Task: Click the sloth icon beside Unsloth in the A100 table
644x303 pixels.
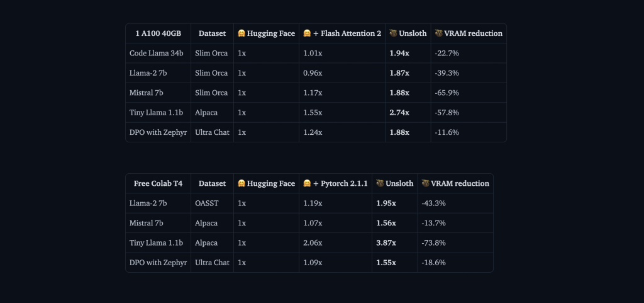Action: pyautogui.click(x=393, y=33)
